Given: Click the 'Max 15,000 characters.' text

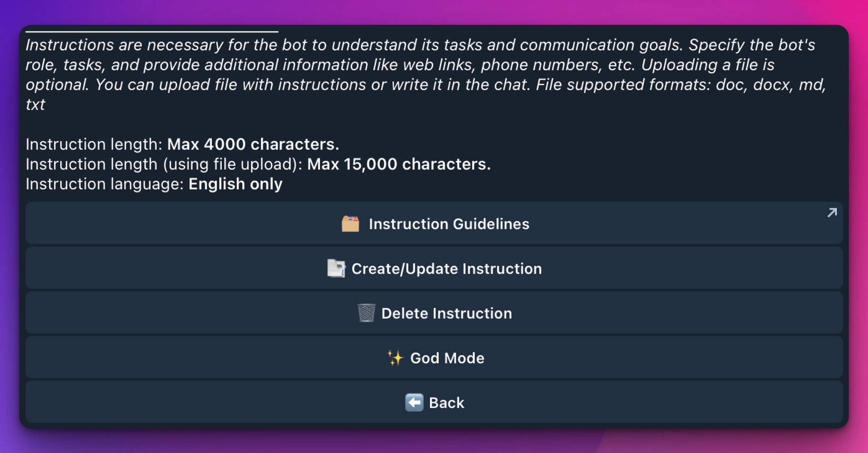Looking at the screenshot, I should 399,164.
